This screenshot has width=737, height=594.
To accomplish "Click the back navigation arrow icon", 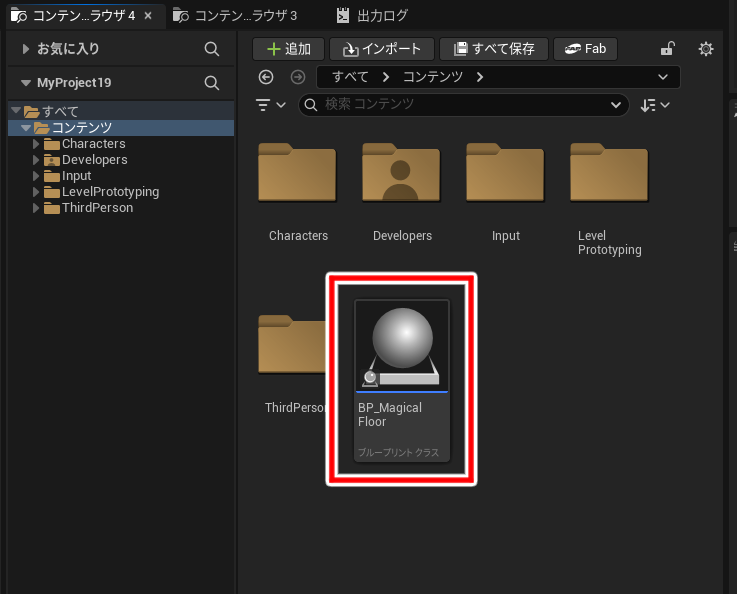I will pos(265,77).
